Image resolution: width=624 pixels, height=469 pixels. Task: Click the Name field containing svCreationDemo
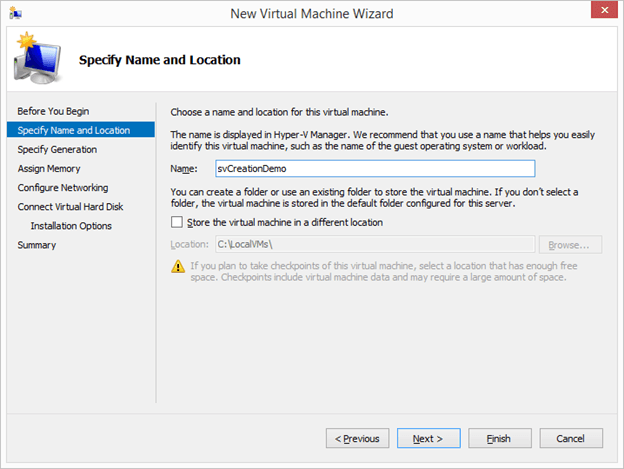(375, 169)
